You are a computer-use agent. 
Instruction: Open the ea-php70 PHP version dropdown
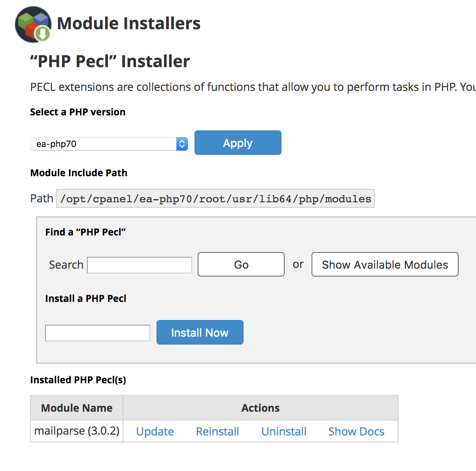[109, 144]
